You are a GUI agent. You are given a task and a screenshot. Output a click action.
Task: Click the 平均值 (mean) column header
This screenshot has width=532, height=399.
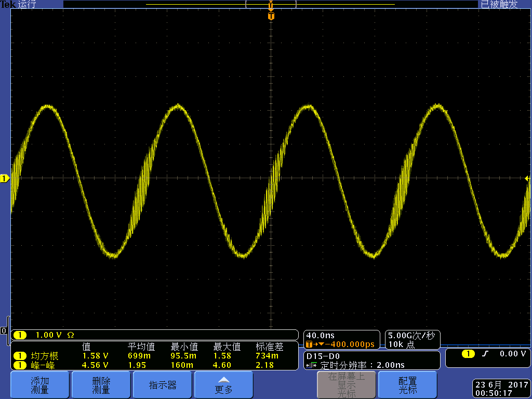point(141,347)
